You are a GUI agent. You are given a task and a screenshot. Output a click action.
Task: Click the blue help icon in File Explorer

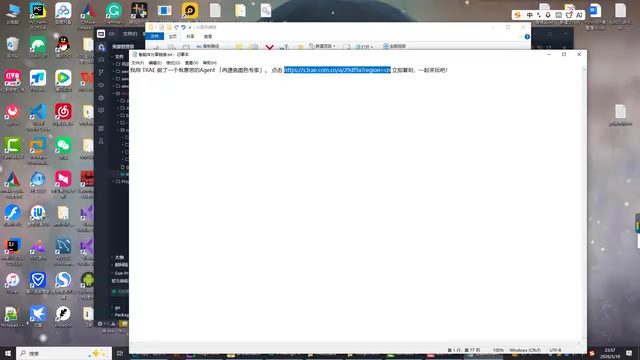pos(527,37)
